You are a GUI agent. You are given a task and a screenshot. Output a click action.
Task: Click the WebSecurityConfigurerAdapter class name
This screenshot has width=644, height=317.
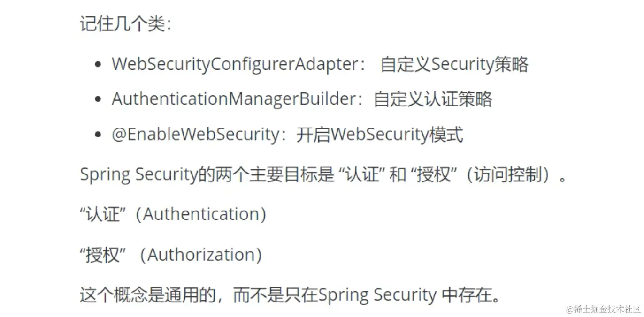point(234,64)
